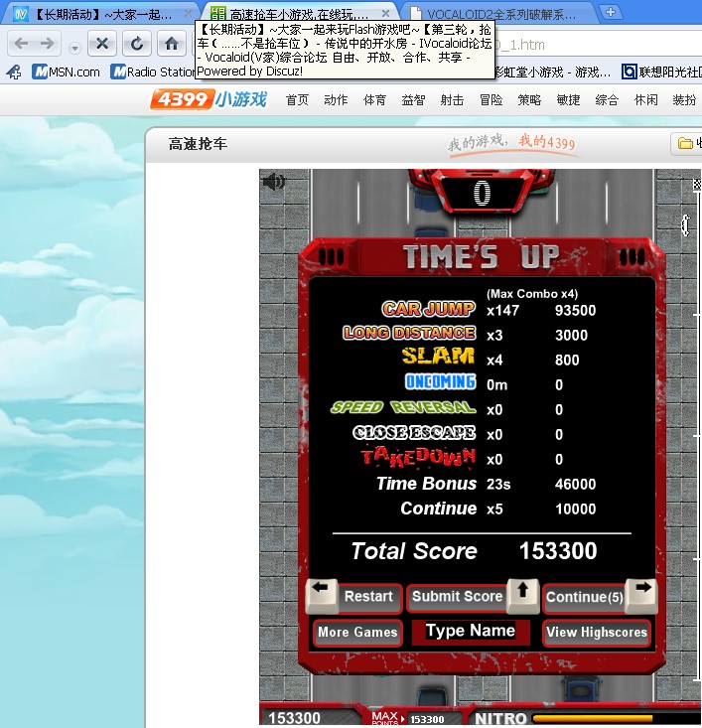Click the left arrow key icon by Restart
Viewport: 702px width, 728px height.
tap(321, 595)
